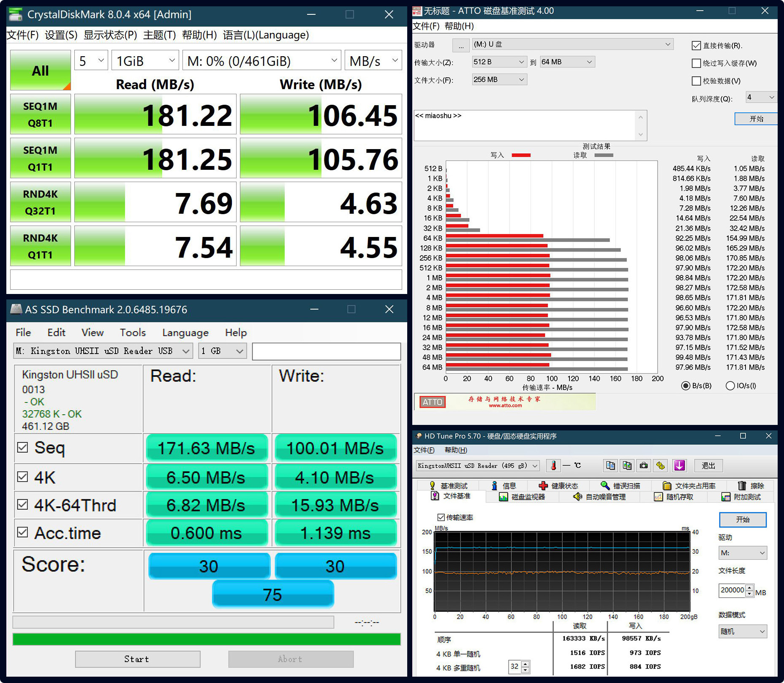Image resolution: width=784 pixels, height=683 pixels.
Task: Open the 256 MB file size dropdown
Action: [x=499, y=79]
